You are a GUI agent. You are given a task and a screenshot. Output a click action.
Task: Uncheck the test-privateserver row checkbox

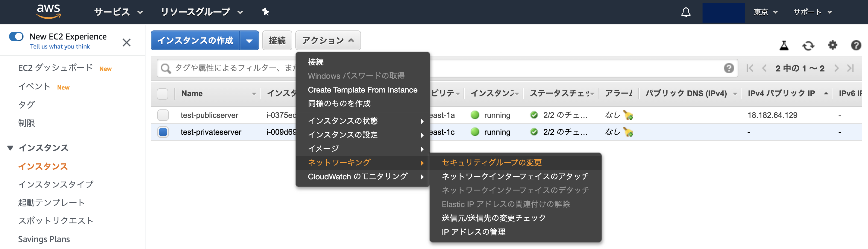pos(163,132)
